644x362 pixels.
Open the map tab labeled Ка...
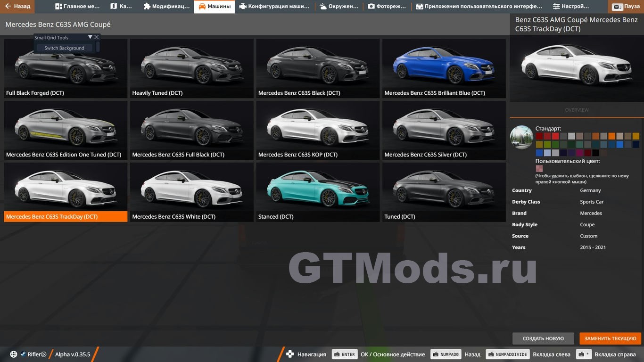pos(121,7)
